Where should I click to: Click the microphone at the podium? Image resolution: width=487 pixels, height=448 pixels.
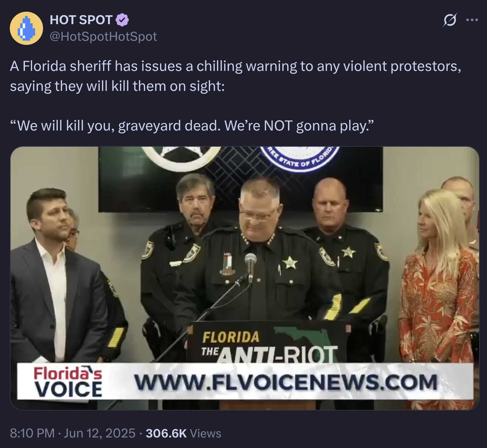250,266
